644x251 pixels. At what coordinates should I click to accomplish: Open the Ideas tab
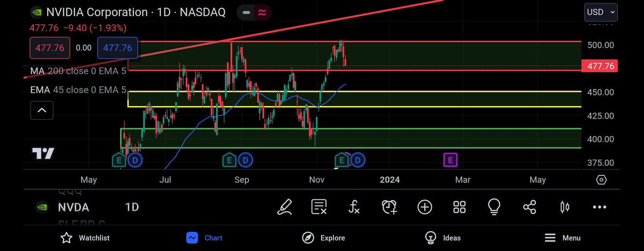(442, 238)
